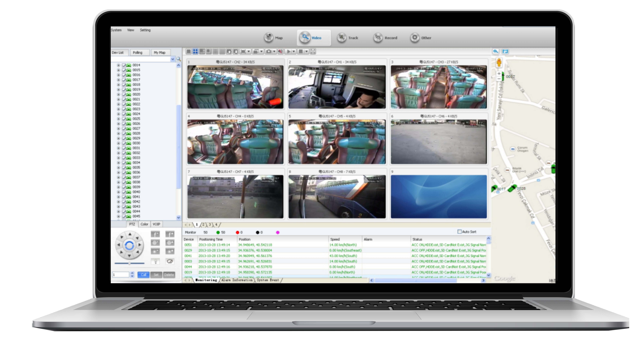This screenshot has width=644, height=358.
Task: Click the device search magnifier icon
Action: coord(179,59)
